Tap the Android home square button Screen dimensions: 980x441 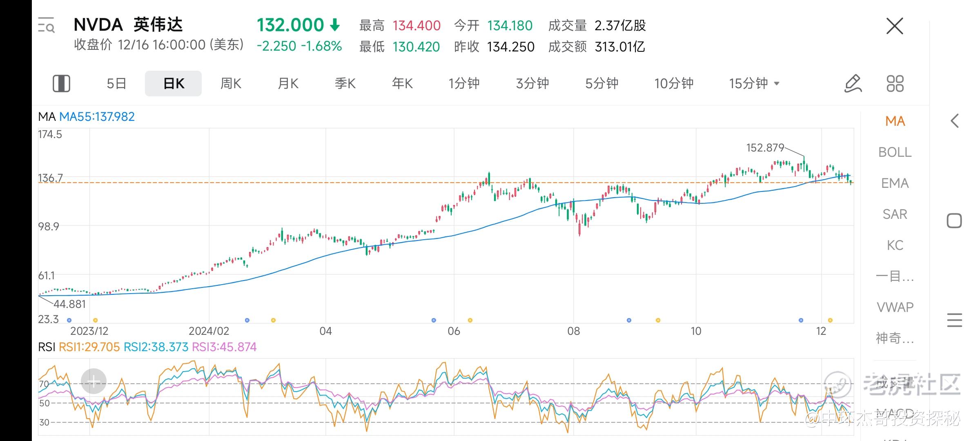click(x=954, y=221)
